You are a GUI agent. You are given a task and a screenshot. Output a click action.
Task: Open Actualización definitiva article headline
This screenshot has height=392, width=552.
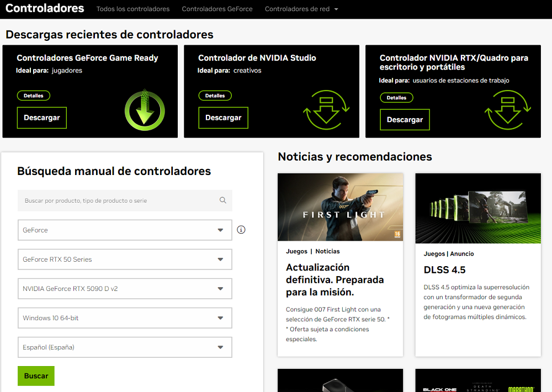[335, 280]
